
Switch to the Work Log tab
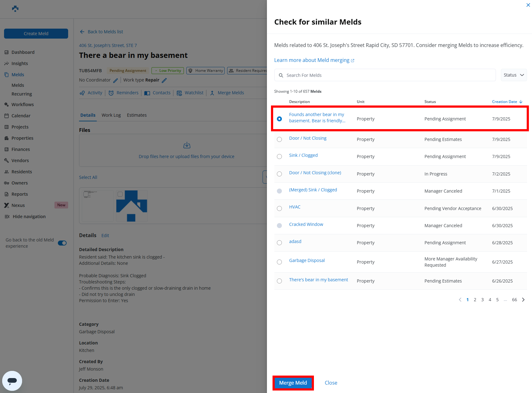(x=111, y=115)
